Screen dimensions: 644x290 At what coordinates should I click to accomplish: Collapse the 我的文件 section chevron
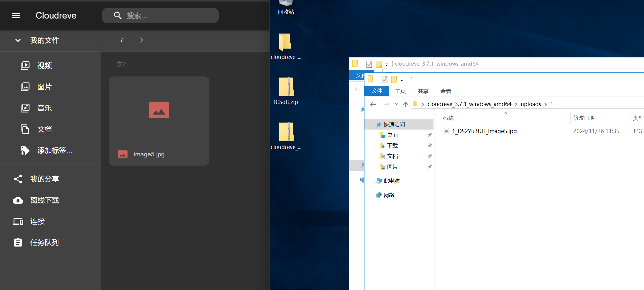(18, 40)
